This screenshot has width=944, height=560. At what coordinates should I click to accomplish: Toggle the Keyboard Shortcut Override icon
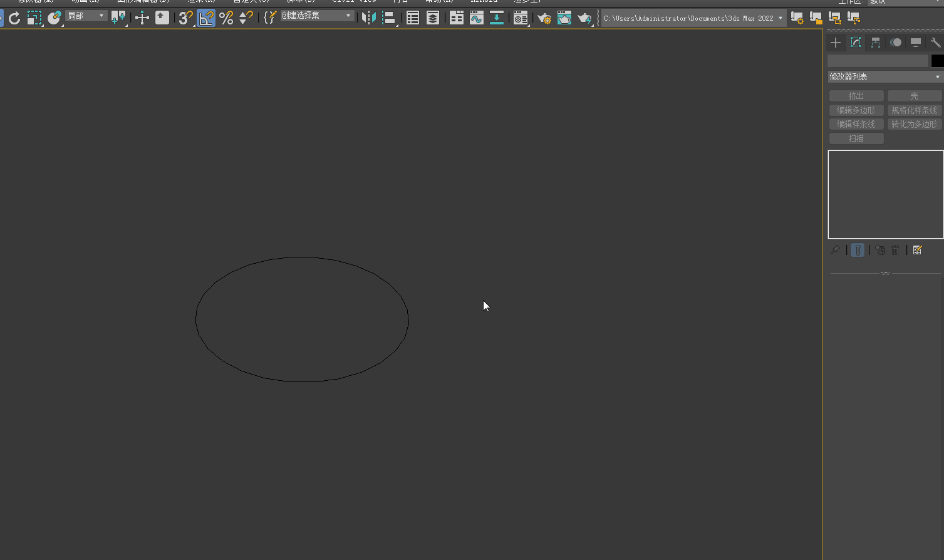click(x=162, y=18)
